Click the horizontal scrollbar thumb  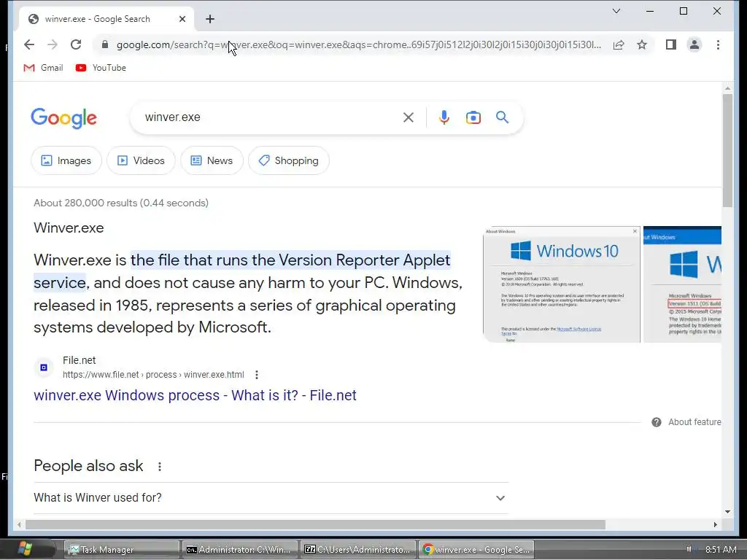pyautogui.click(x=315, y=525)
